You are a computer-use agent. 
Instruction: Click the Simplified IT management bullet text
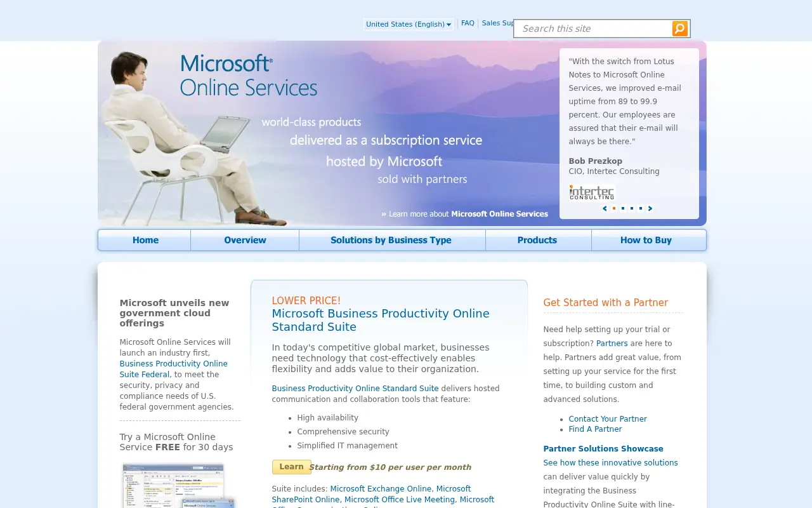click(348, 446)
